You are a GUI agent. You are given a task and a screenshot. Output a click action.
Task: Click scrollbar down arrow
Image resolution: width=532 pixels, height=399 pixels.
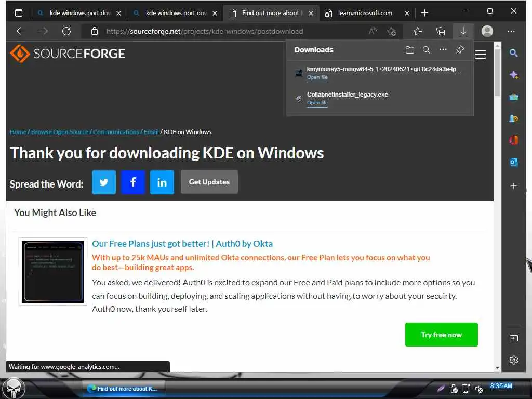pos(497,368)
